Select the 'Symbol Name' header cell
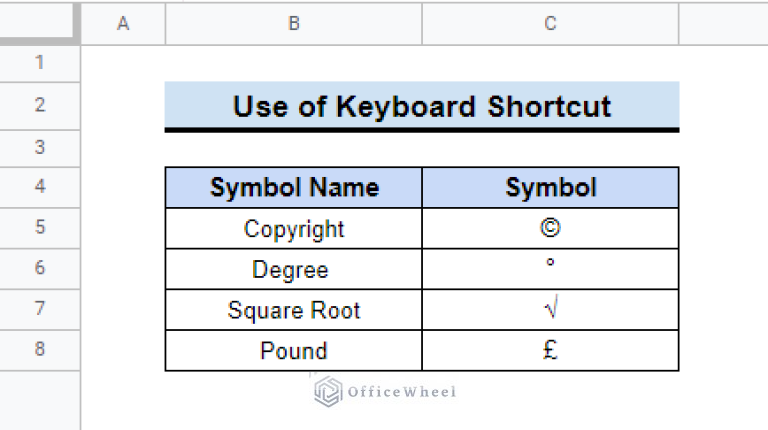Viewport: 768px width, 430px height. pyautogui.click(x=294, y=188)
